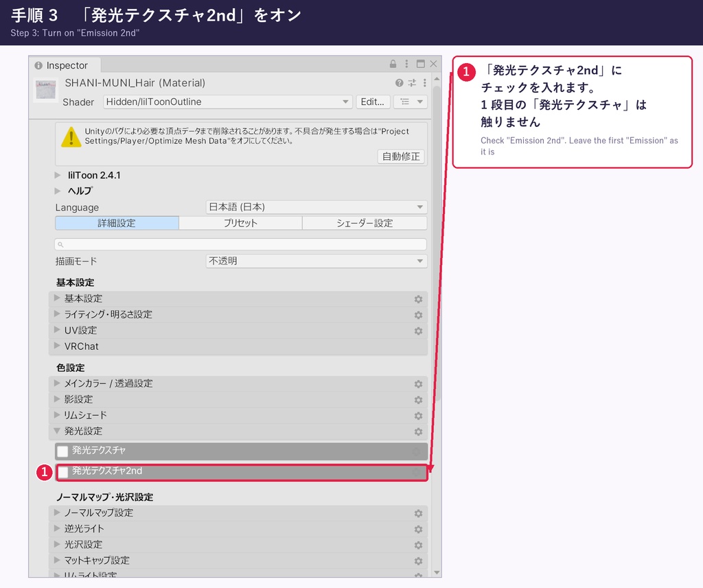The height and width of the screenshot is (588, 703).
Task: Open the 描画モード dropdown 不透明
Action: pos(316,261)
